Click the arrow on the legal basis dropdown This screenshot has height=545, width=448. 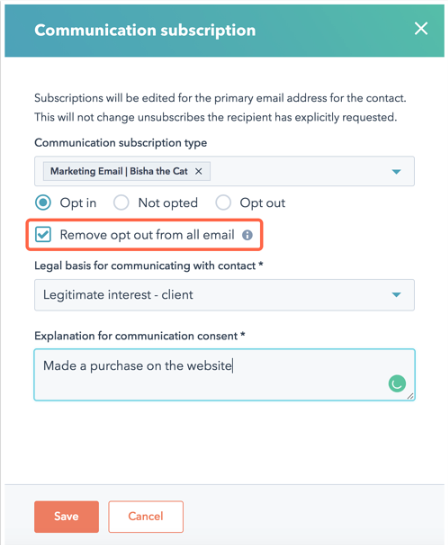(396, 295)
